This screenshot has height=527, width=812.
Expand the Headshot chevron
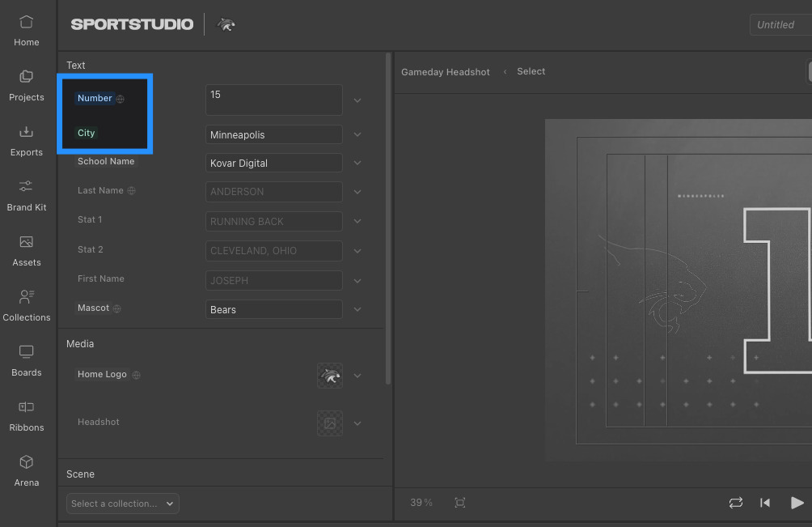(357, 423)
